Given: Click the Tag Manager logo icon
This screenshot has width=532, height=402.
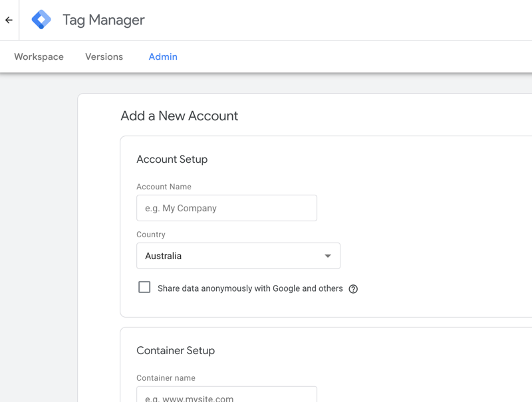Looking at the screenshot, I should point(41,20).
